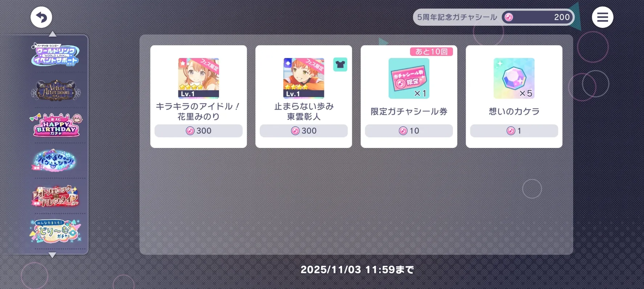Exchange 300 seals for Shinonome Akito
Screen dimensions: 644x289
tap(304, 131)
